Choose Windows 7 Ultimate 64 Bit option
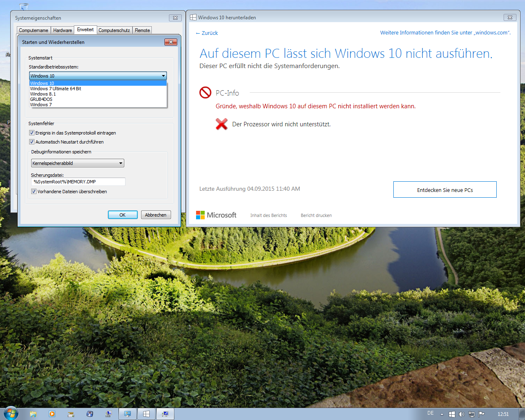This screenshot has height=420, width=525. click(x=98, y=89)
